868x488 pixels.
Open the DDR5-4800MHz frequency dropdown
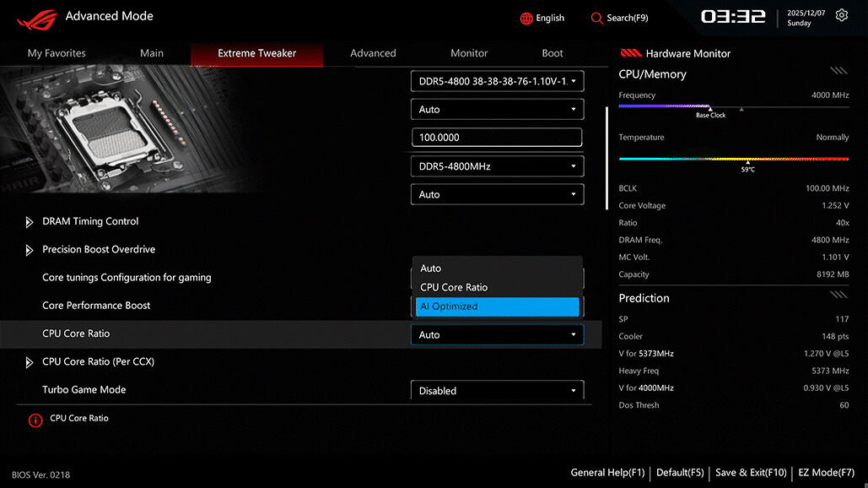(x=497, y=166)
